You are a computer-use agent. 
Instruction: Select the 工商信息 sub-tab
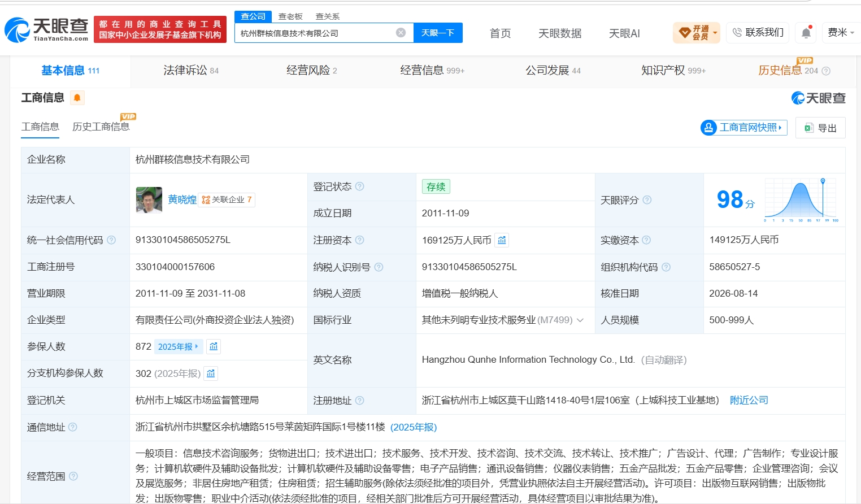(40, 126)
